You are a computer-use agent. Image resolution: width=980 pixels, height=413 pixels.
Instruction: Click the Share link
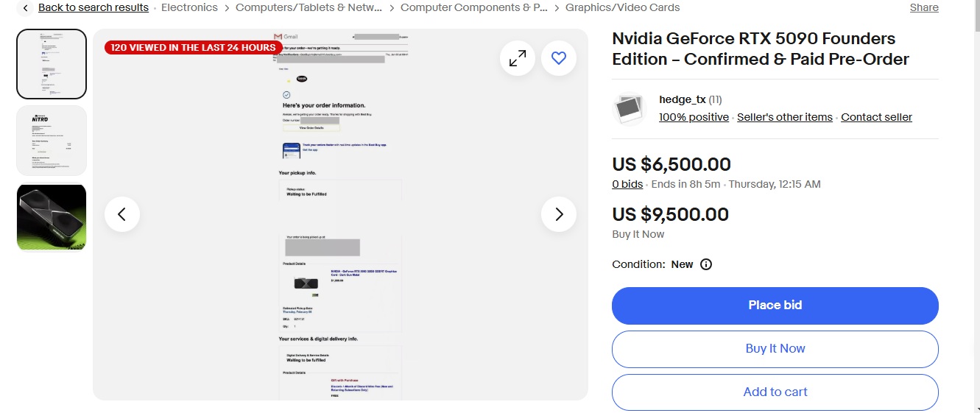coord(923,7)
